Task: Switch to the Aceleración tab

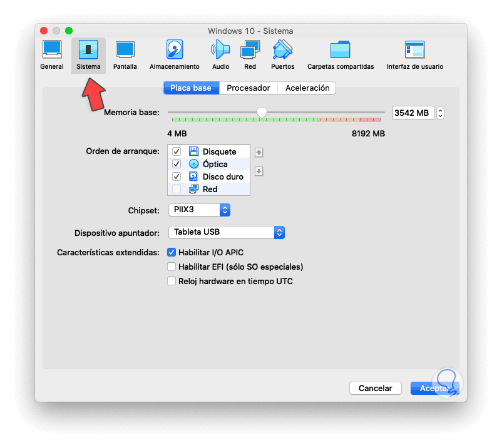Action: [307, 88]
